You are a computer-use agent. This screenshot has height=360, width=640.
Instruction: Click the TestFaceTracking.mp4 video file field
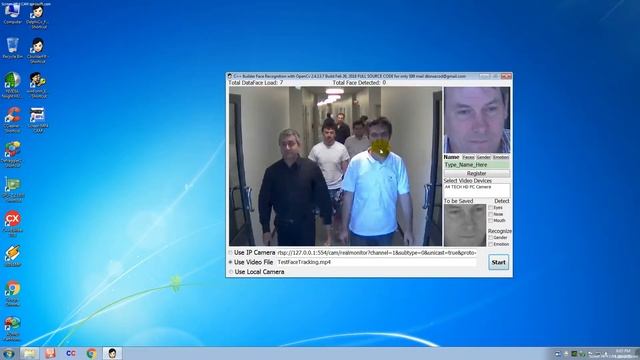click(x=376, y=262)
